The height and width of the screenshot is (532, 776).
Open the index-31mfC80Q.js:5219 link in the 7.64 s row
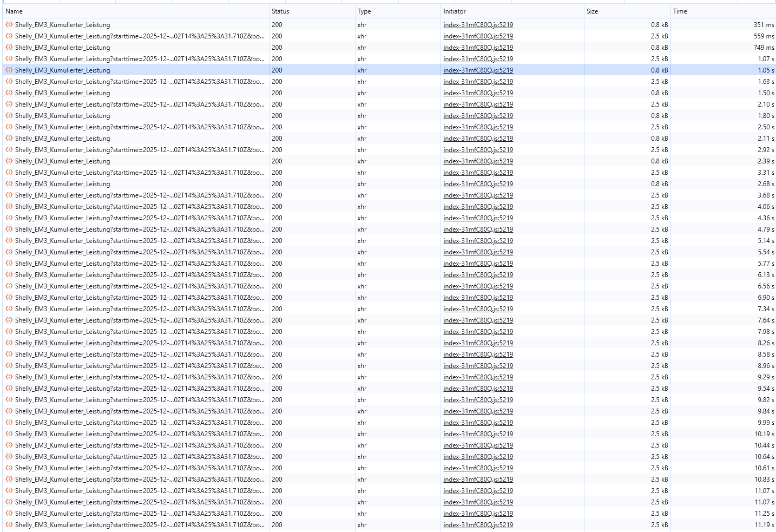478,320
